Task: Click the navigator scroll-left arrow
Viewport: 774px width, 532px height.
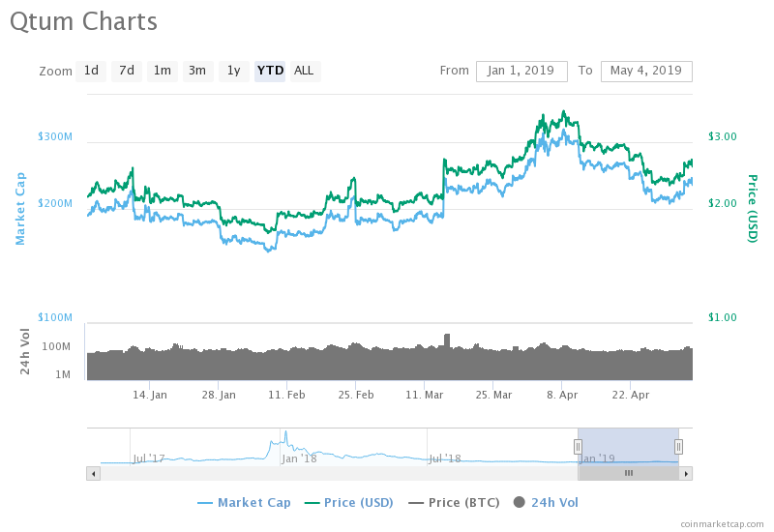Action: tap(93, 474)
